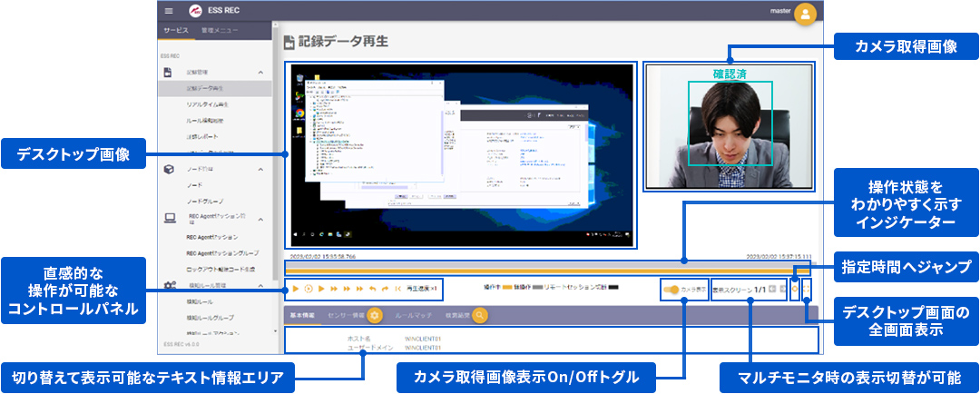Click the 記録データ再生 page title
This screenshot has width=980, height=394.
coord(343,42)
